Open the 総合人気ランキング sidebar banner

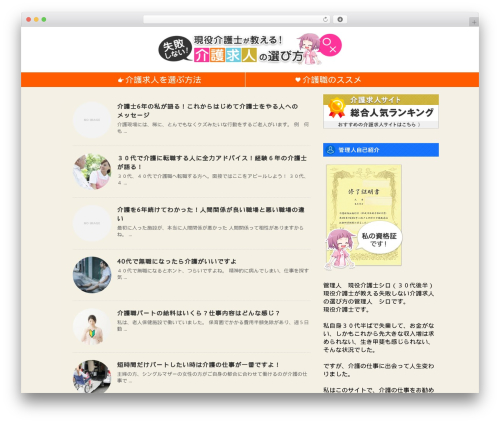tap(381, 111)
